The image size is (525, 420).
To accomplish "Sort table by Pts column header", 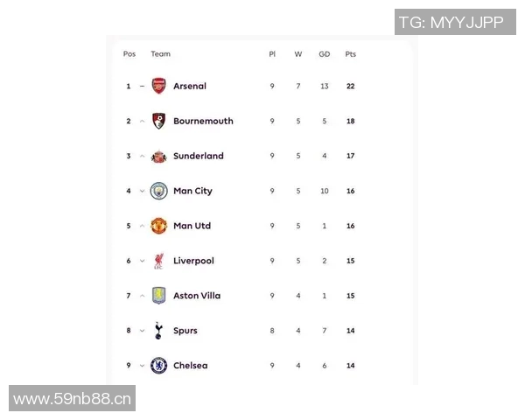I will point(350,54).
